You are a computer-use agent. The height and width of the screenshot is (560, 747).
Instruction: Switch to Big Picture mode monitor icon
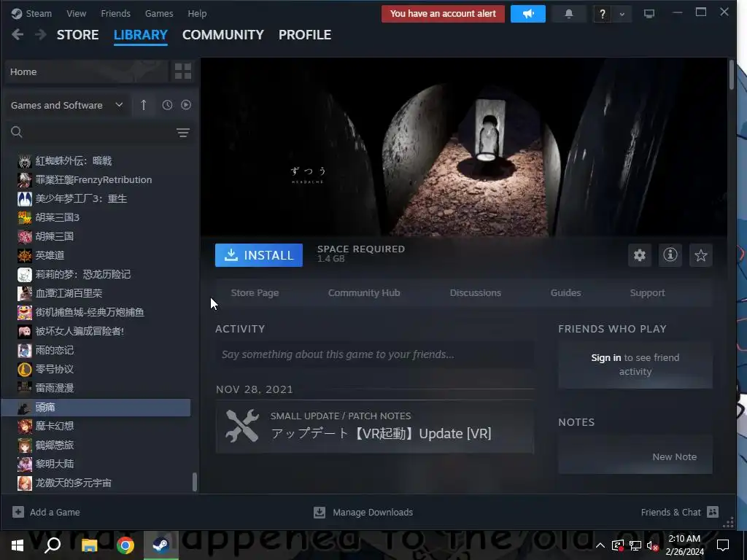pyautogui.click(x=649, y=14)
